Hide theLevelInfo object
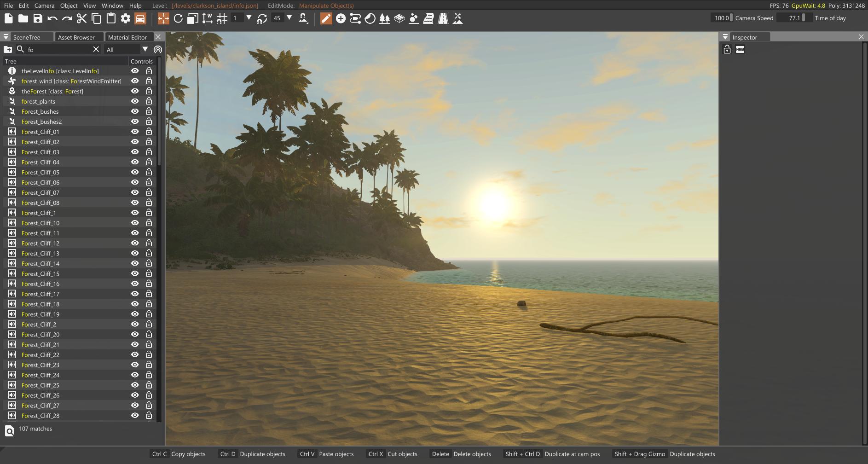 point(135,71)
